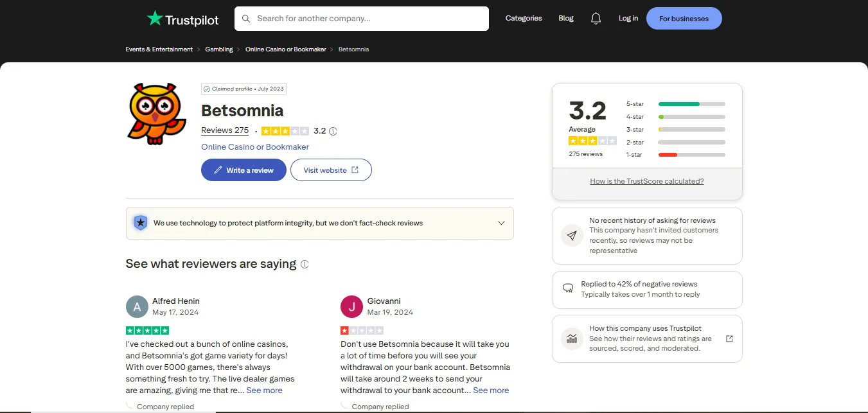Open Reviews 275 link
The height and width of the screenshot is (413, 868).
coord(225,130)
